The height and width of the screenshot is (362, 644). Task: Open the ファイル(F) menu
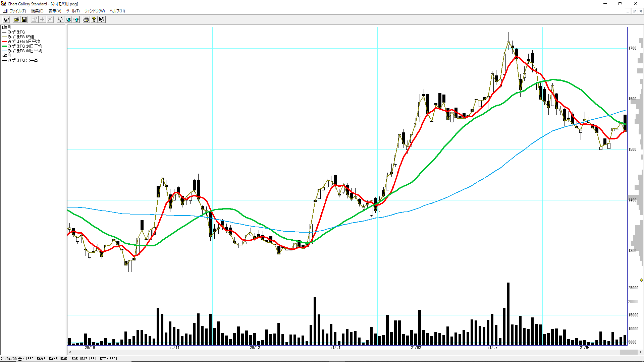[18, 11]
